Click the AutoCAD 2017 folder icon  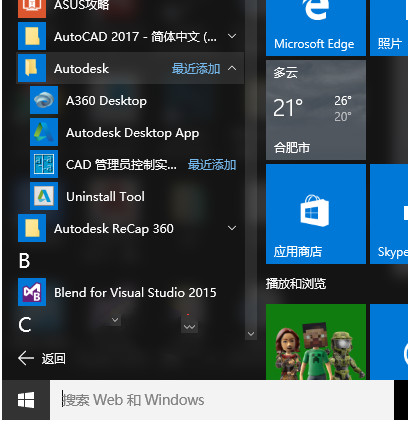(x=32, y=36)
